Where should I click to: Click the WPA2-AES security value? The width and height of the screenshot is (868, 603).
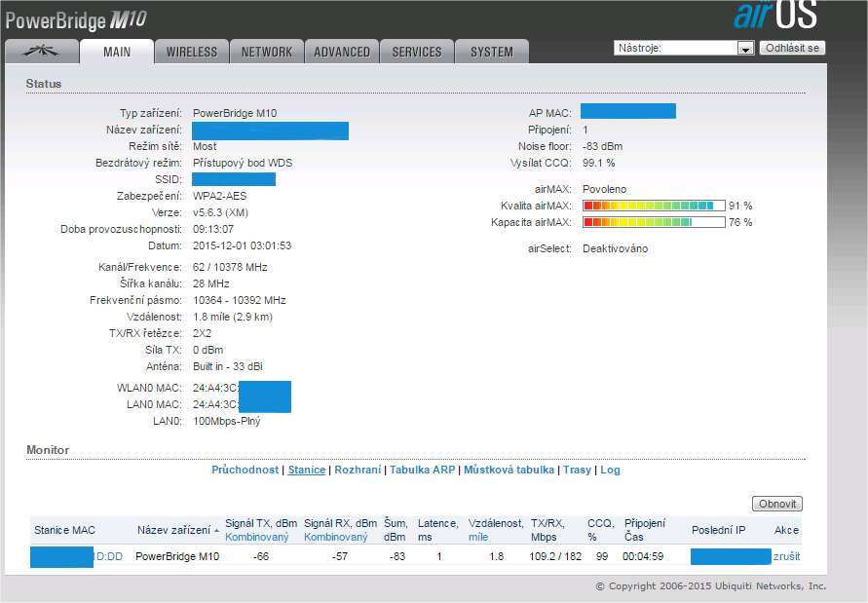point(220,196)
